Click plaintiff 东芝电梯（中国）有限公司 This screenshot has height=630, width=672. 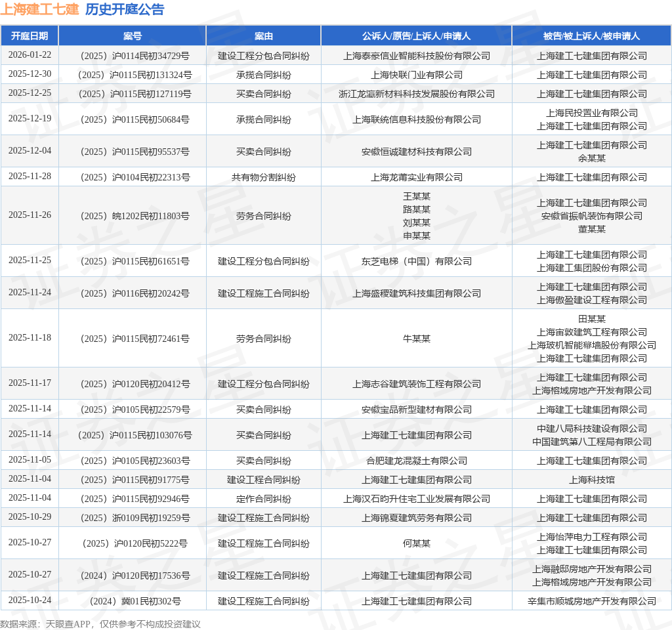[x=417, y=261]
